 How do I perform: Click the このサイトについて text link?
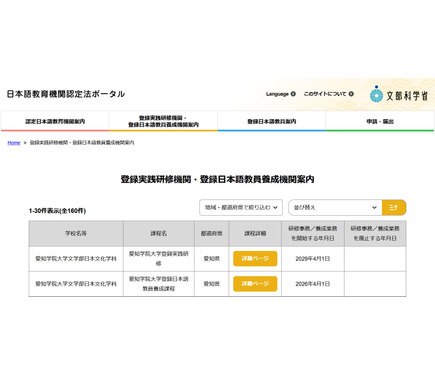coord(325,94)
